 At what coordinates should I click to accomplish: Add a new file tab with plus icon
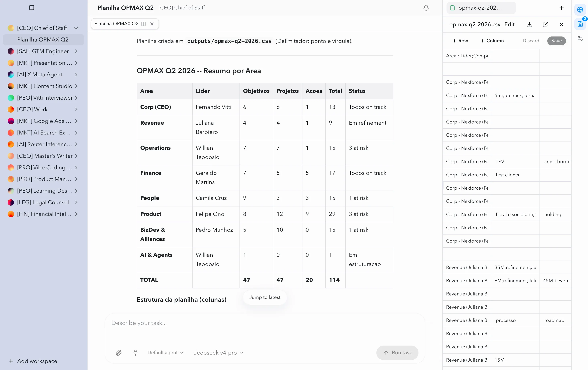[561, 8]
